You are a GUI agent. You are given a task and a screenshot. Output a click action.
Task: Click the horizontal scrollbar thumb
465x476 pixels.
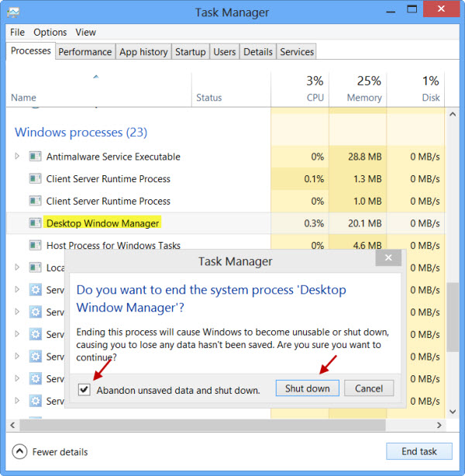coord(203,425)
